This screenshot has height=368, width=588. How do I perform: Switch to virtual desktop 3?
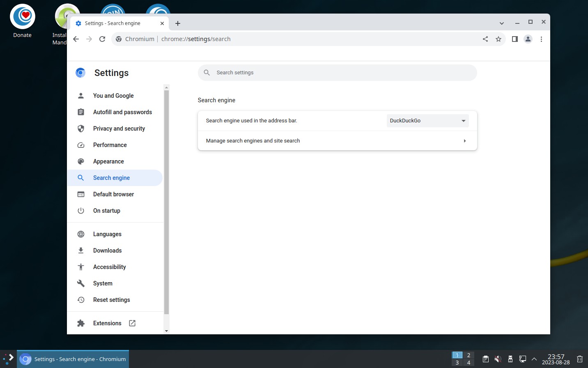[x=457, y=363]
